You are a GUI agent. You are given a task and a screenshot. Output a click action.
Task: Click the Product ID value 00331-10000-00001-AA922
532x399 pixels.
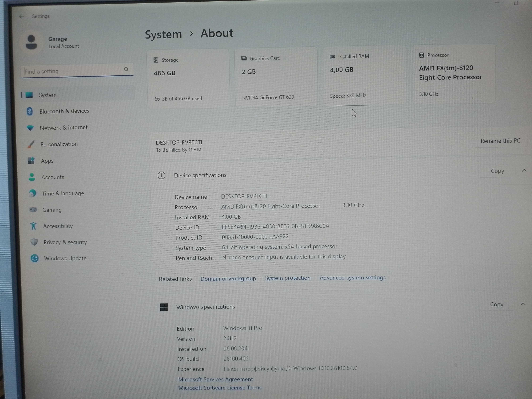(x=255, y=237)
